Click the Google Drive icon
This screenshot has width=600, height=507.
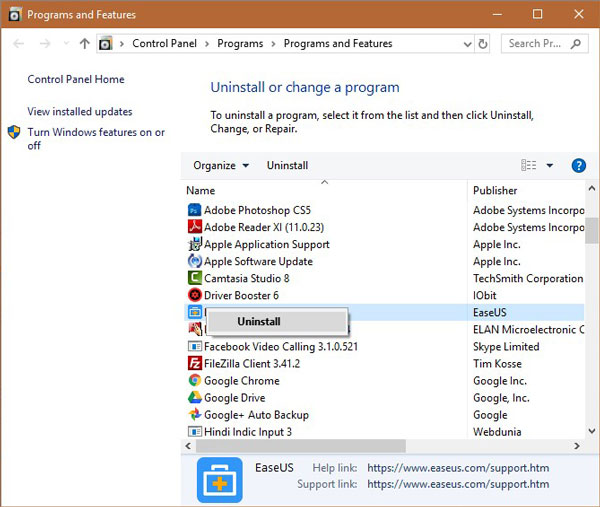[194, 398]
